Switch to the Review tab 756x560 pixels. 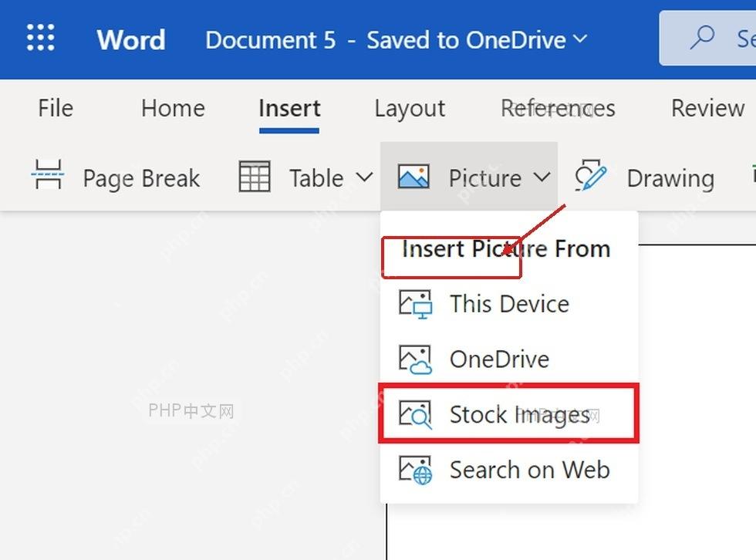click(708, 108)
